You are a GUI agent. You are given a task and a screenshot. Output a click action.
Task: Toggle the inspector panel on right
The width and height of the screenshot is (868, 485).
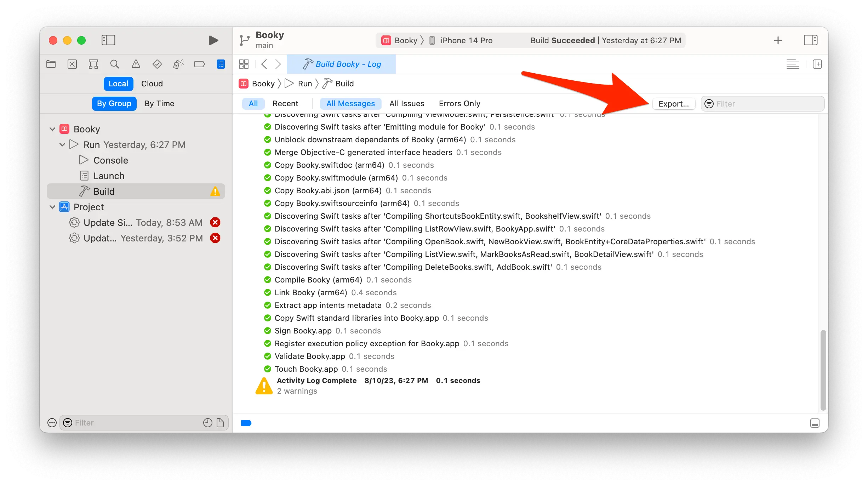point(811,40)
